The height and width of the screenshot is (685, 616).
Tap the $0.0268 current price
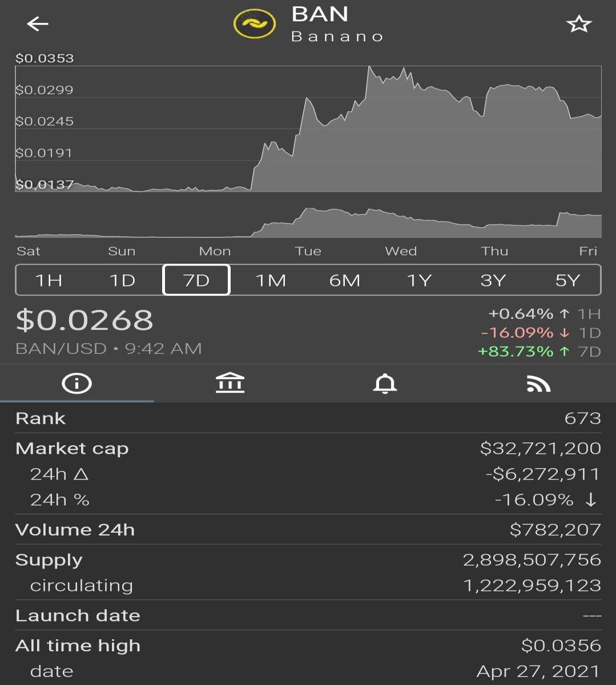coord(84,320)
